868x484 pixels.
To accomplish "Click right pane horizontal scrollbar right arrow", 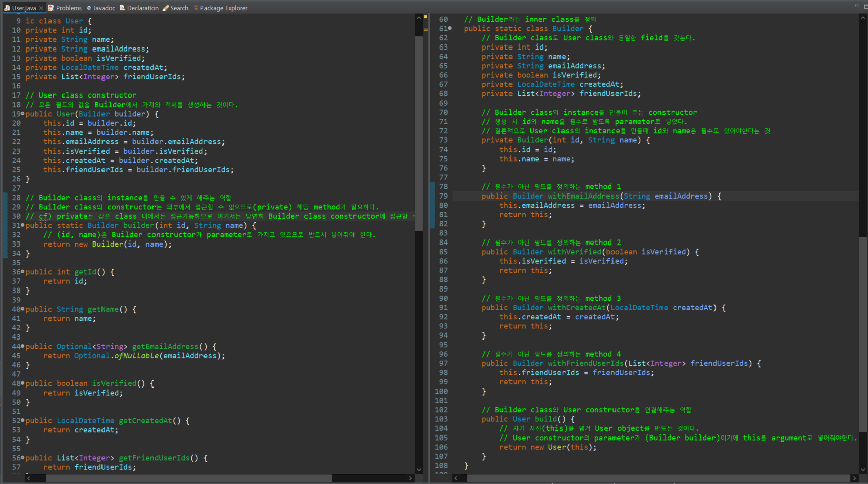I will [x=854, y=478].
